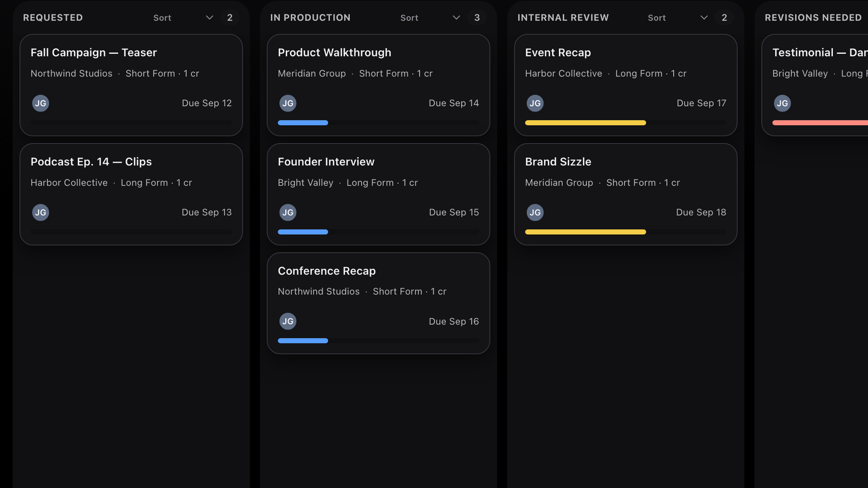Click the yellow progress bar on Brand Sizzle
Screen dimensions: 868x488
click(x=585, y=232)
